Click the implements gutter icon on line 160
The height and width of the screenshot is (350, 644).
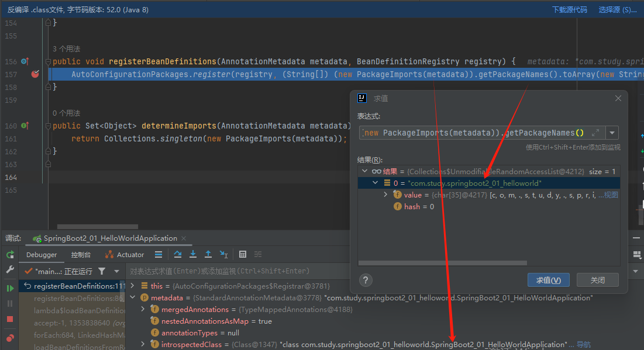pos(25,126)
